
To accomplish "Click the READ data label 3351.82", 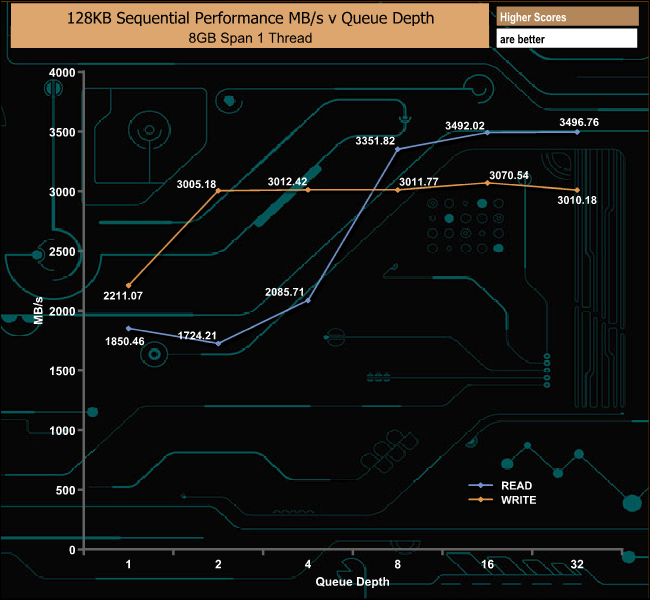I will coord(375,141).
